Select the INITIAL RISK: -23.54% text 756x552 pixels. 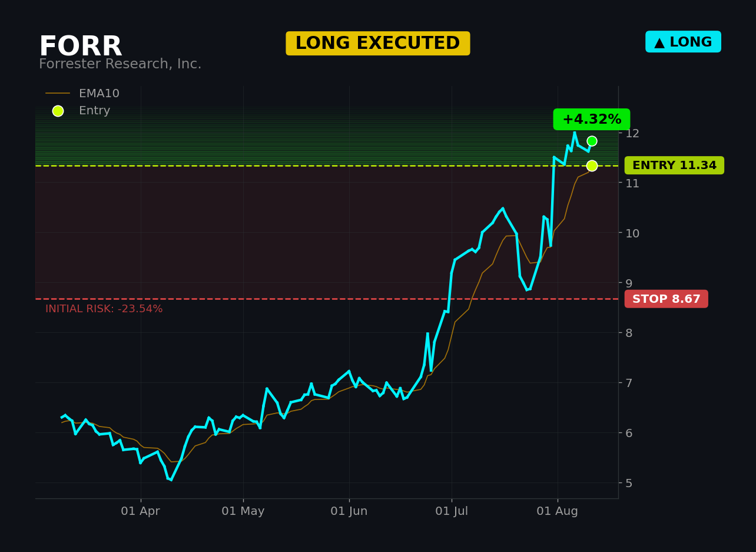coord(104,309)
